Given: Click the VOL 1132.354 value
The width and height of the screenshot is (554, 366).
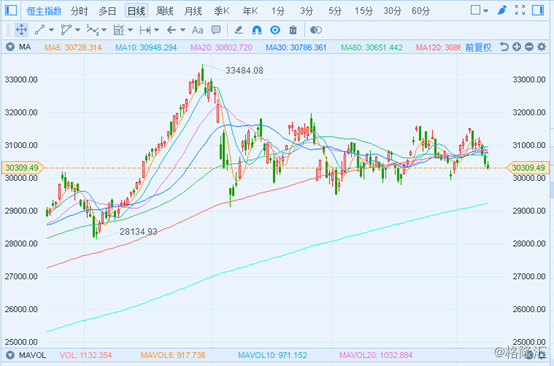Looking at the screenshot, I should tap(86, 355).
